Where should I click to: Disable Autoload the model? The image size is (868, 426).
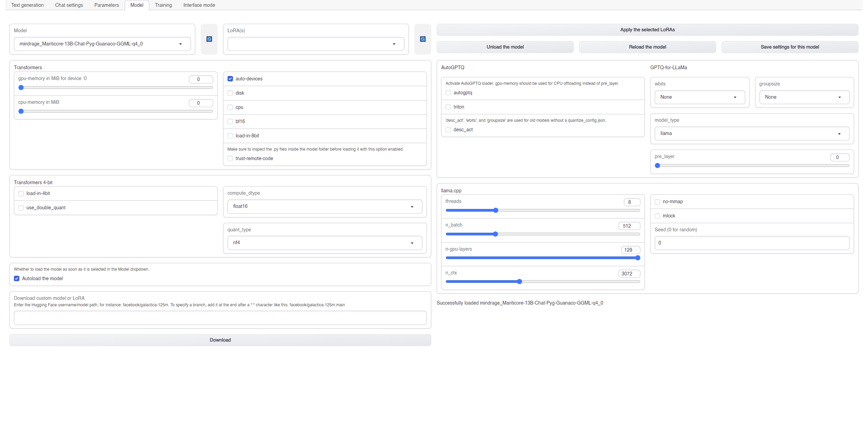click(x=16, y=278)
